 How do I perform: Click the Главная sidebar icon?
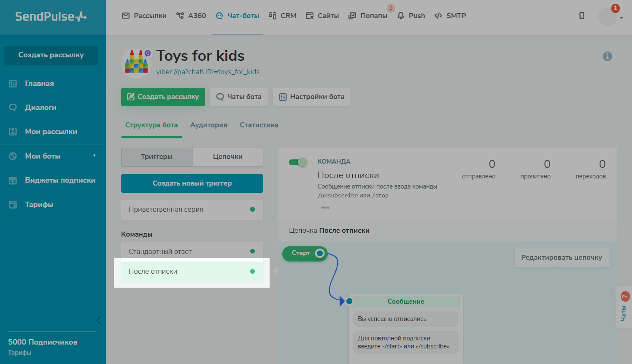coord(13,84)
